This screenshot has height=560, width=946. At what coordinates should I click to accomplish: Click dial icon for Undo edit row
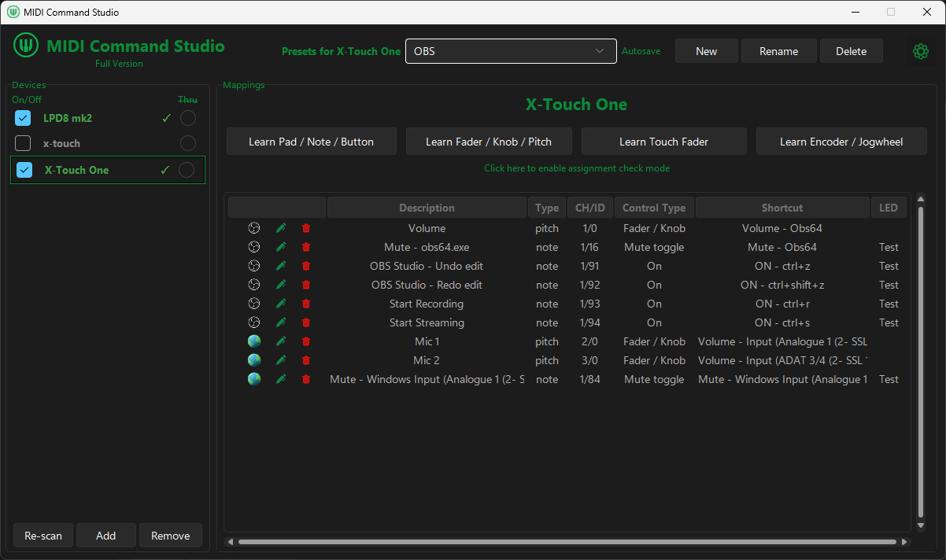253,266
